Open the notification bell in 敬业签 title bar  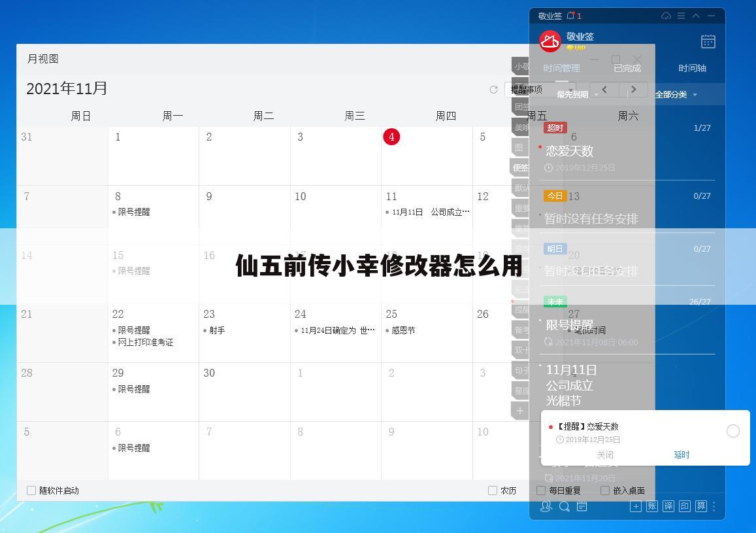[571, 16]
